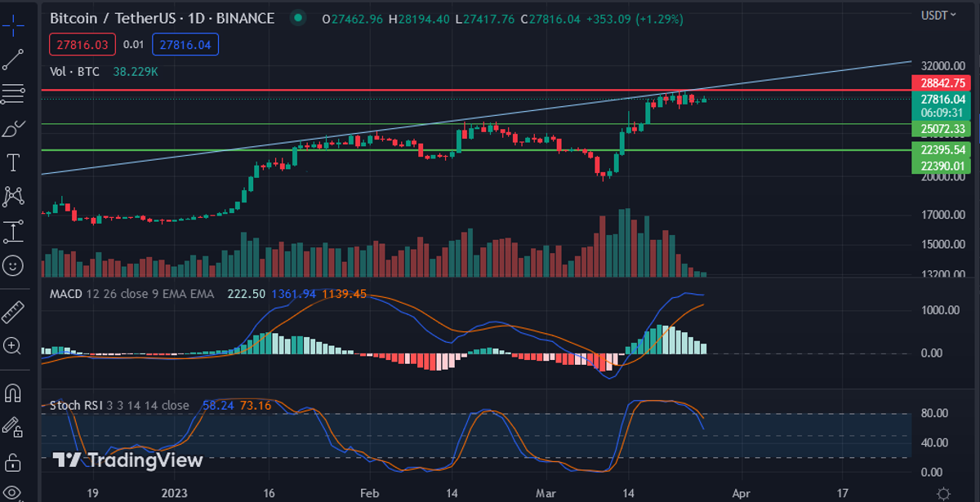Open the Fibonacci retracement tool
This screenshot has width=980, height=502.
pos(13,94)
